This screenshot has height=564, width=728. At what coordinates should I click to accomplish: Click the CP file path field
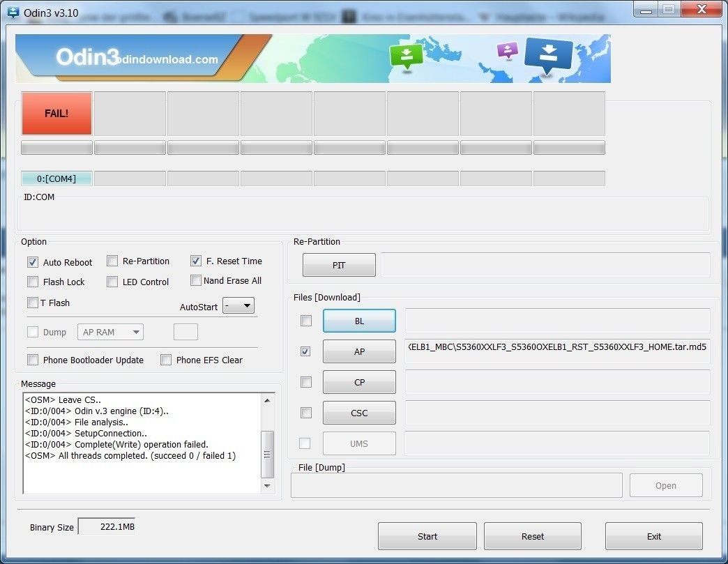(558, 382)
